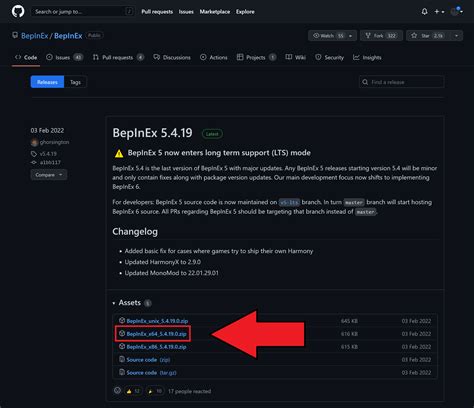474x408 pixels.
Task: Click the package icon beside BepInEx_unix zip
Action: click(122, 320)
